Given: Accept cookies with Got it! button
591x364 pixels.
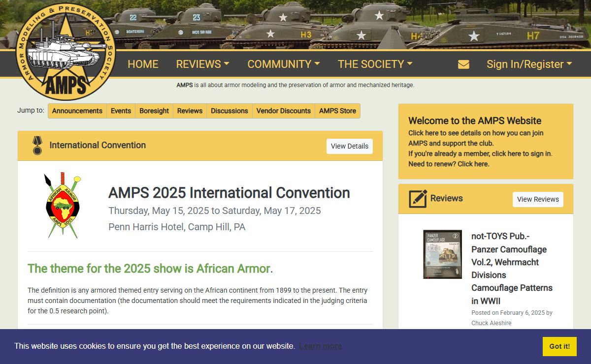Looking at the screenshot, I should pyautogui.click(x=559, y=346).
